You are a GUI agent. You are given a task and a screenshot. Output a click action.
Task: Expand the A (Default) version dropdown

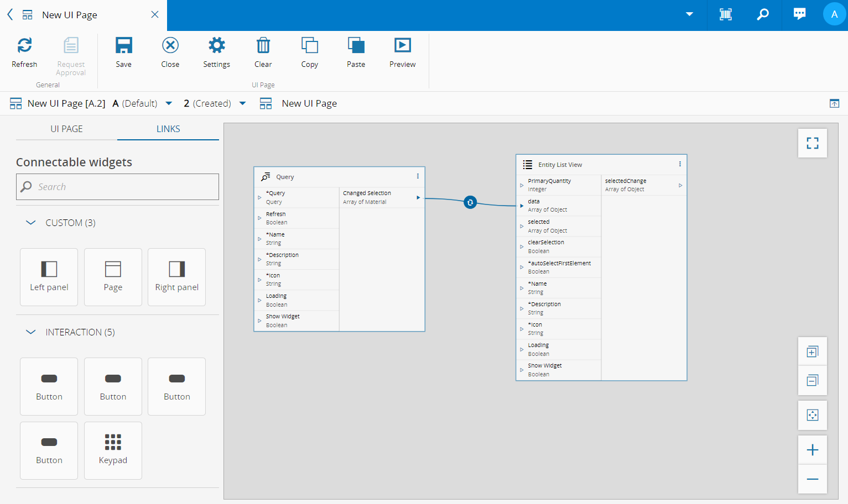pos(169,103)
